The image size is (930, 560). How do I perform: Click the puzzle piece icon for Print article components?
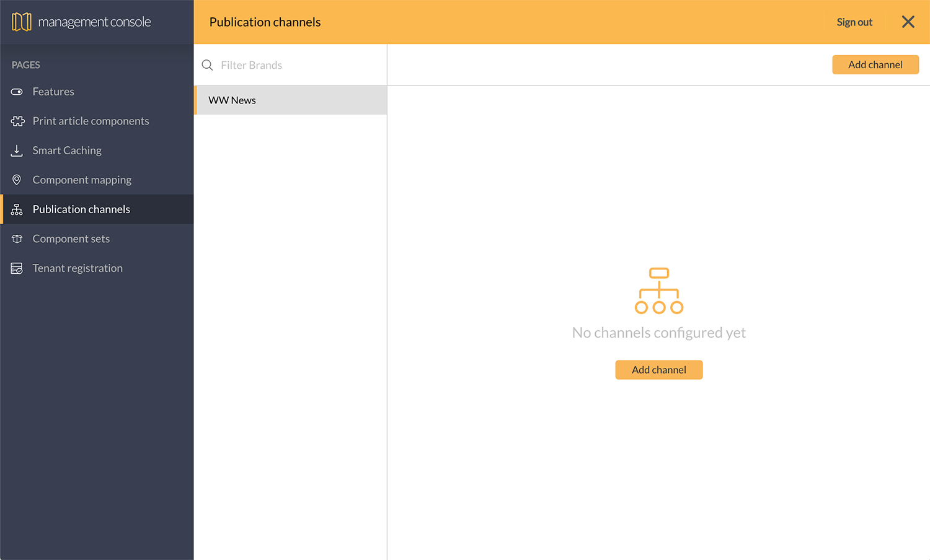[x=17, y=121]
